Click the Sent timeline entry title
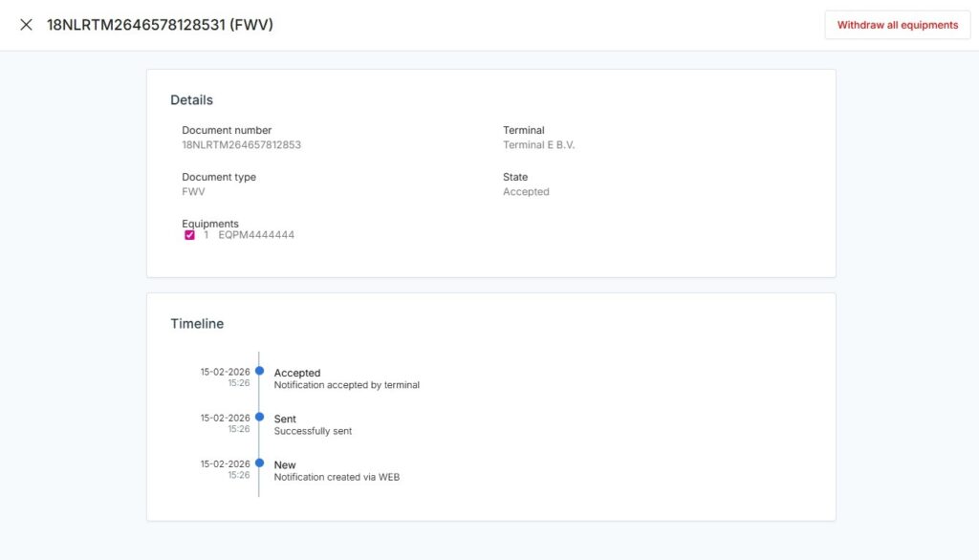The height and width of the screenshot is (560, 979). point(285,419)
